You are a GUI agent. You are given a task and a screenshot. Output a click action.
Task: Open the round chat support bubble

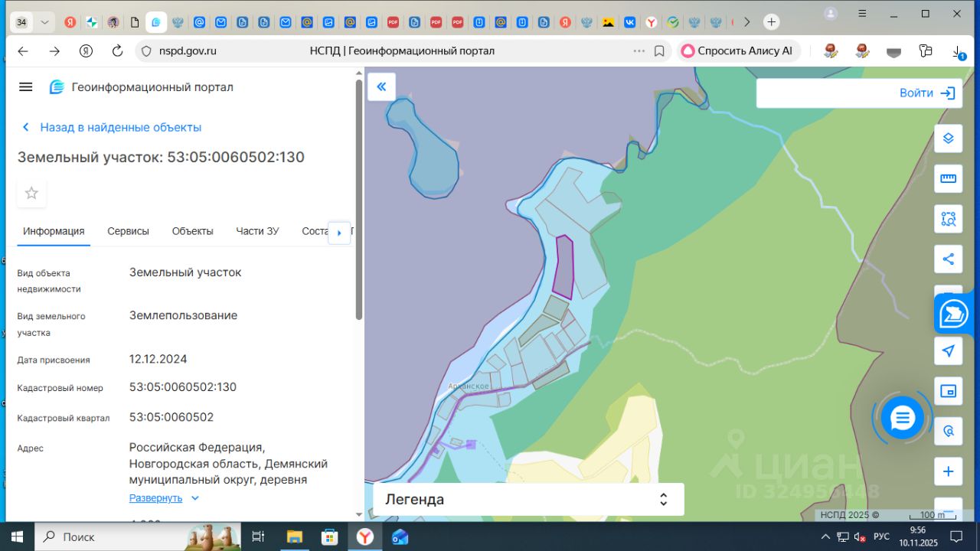coord(903,418)
